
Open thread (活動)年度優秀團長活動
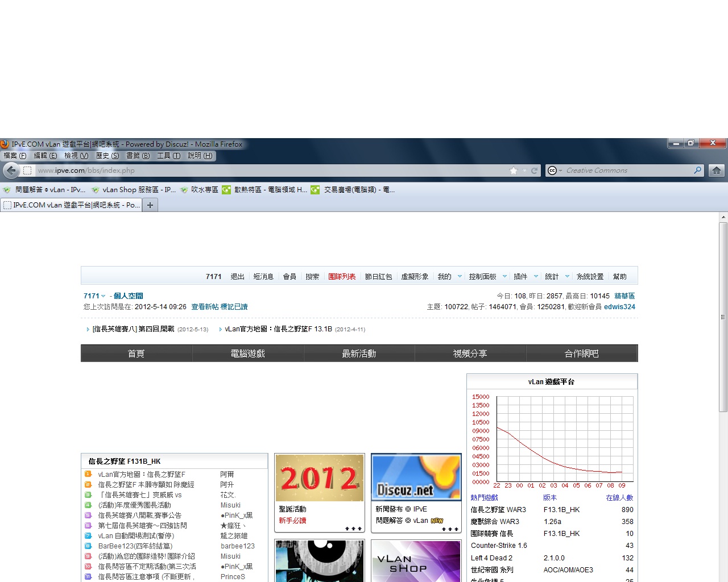(134, 505)
